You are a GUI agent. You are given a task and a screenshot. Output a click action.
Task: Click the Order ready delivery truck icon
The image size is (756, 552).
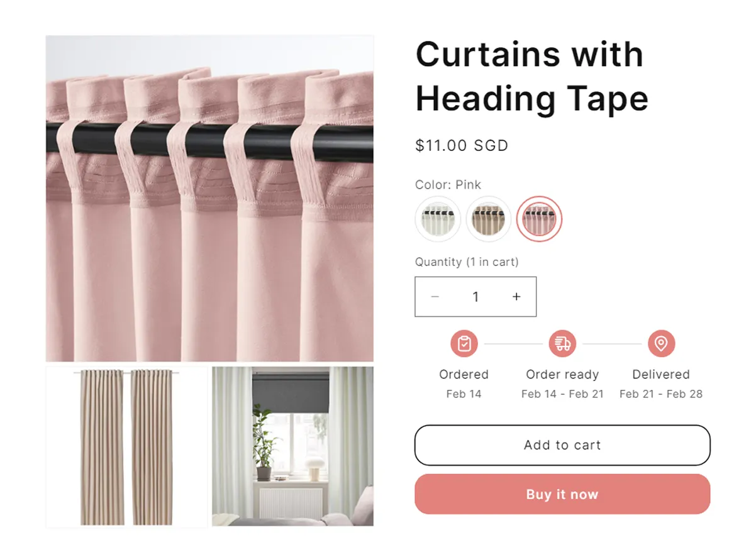562,344
